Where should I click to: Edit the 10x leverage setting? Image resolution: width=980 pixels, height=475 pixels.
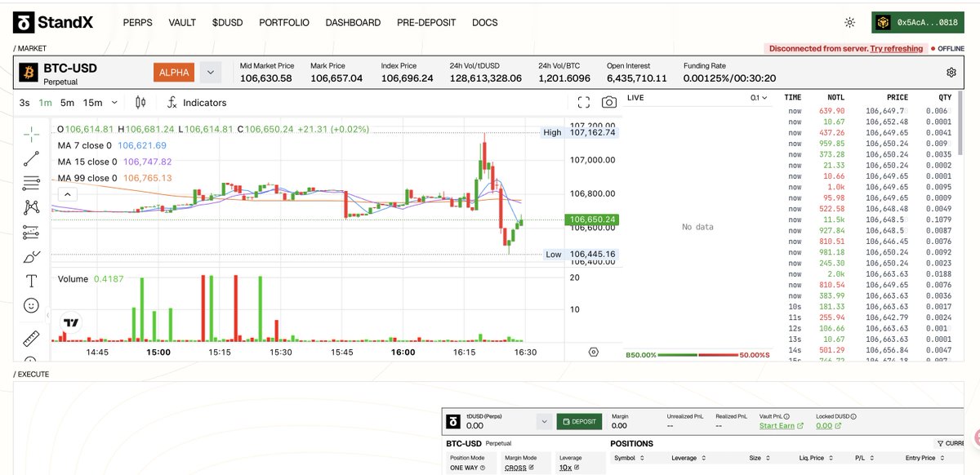568,468
